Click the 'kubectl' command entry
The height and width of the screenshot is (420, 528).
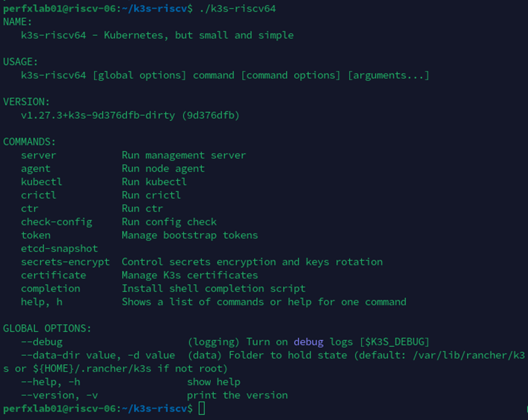[42, 182]
